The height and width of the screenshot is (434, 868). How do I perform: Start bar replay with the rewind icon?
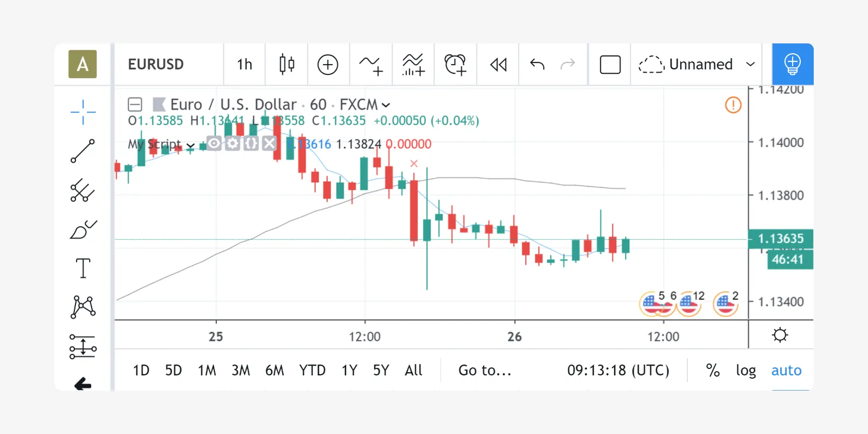(x=498, y=64)
